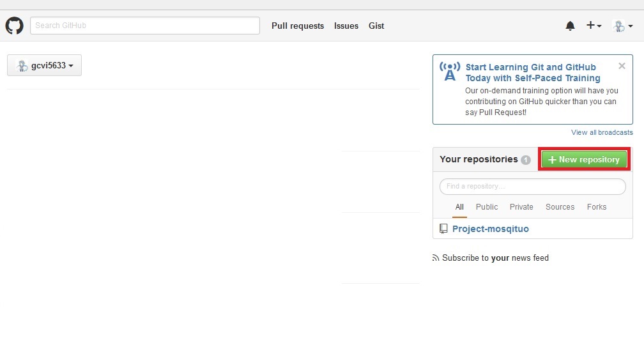Viewport: 644px width, 340px height.
Task: Open the Issues page
Action: (346, 26)
